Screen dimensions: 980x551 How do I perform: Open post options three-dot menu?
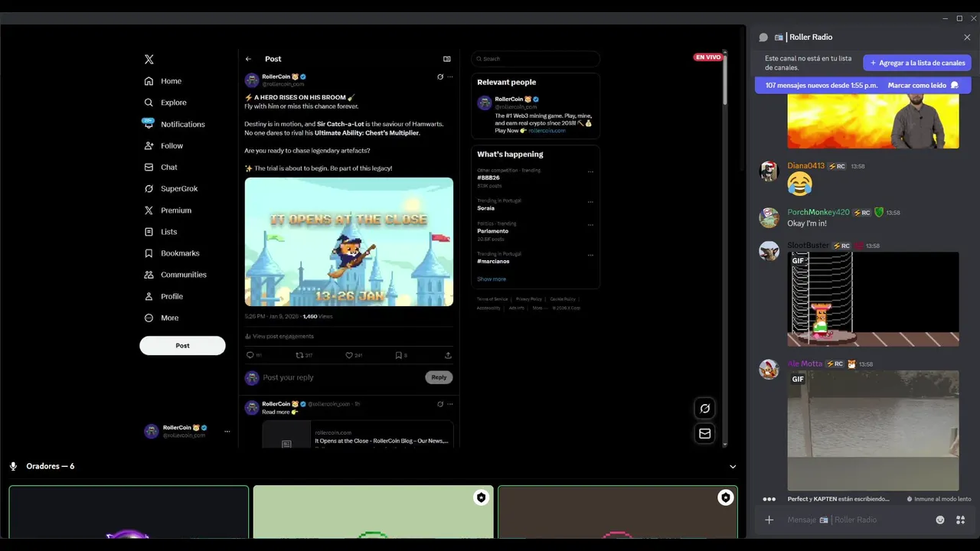[x=450, y=77]
